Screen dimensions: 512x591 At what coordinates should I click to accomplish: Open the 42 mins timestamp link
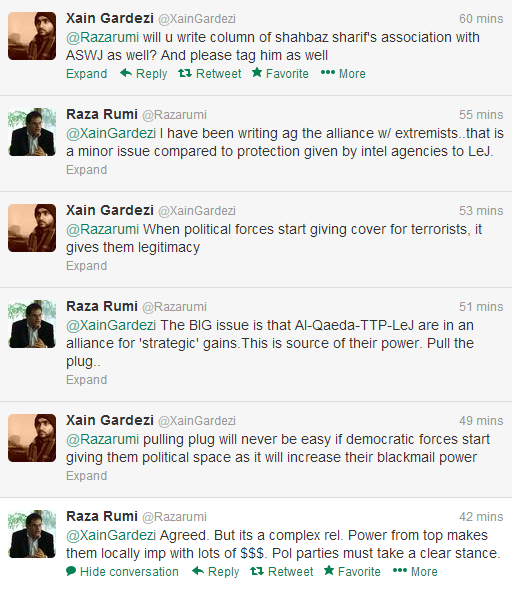(x=481, y=516)
